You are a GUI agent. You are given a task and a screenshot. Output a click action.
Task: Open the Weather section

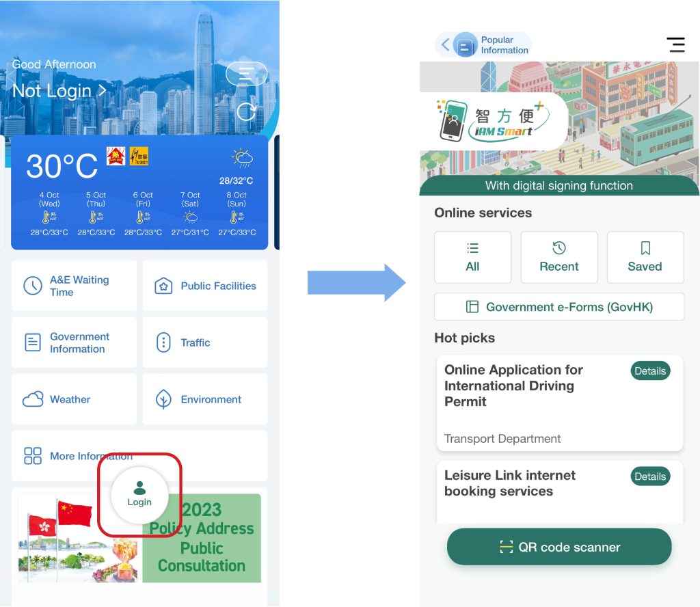click(x=74, y=399)
